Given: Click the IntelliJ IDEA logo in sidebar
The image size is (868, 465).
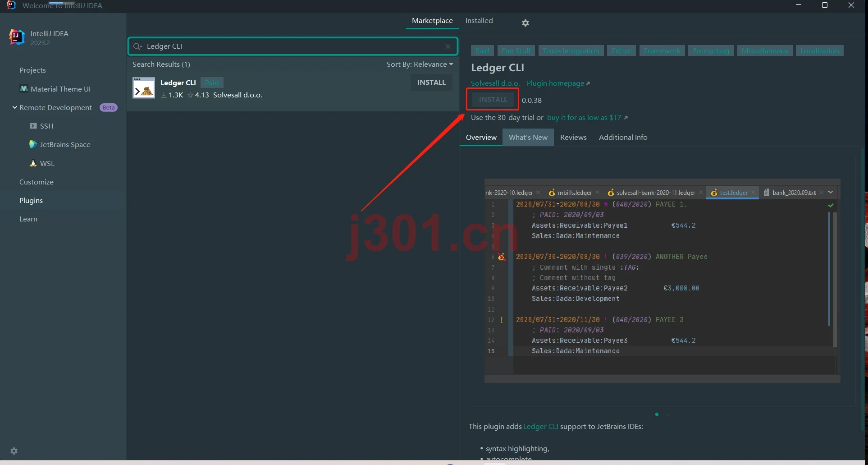Looking at the screenshot, I should pyautogui.click(x=17, y=37).
